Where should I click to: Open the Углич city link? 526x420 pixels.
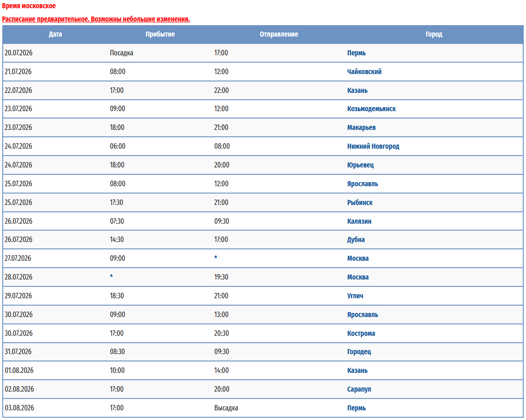355,296
